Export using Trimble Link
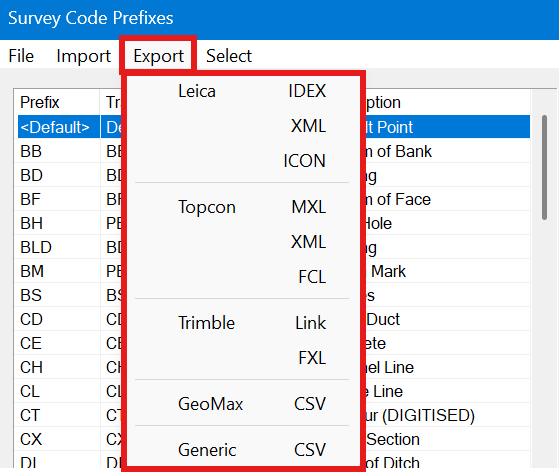 (243, 323)
